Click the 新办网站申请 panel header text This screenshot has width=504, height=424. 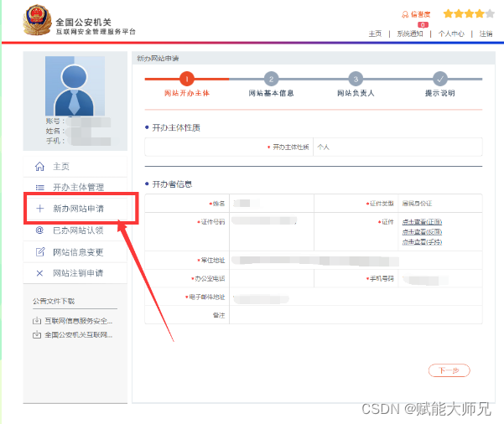click(x=158, y=59)
